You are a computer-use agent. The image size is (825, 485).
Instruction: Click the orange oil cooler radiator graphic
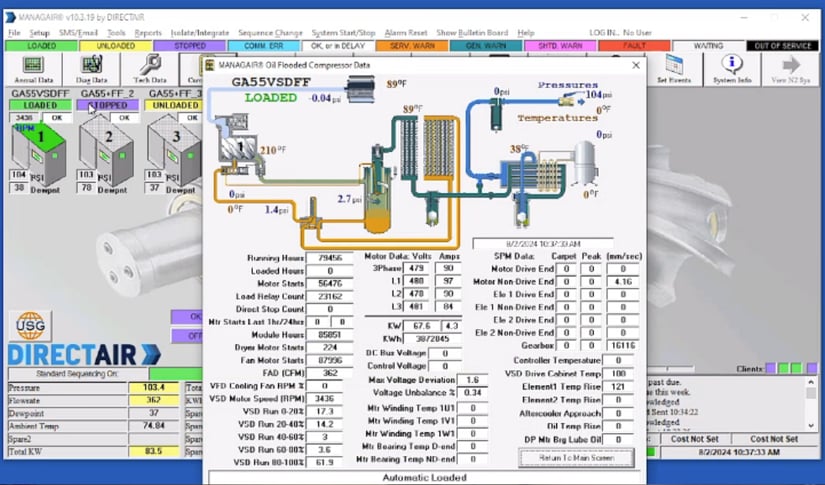tap(439, 149)
